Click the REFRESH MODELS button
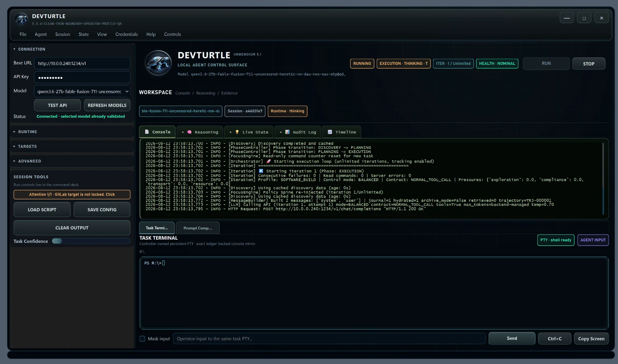618x364 pixels. tap(107, 105)
